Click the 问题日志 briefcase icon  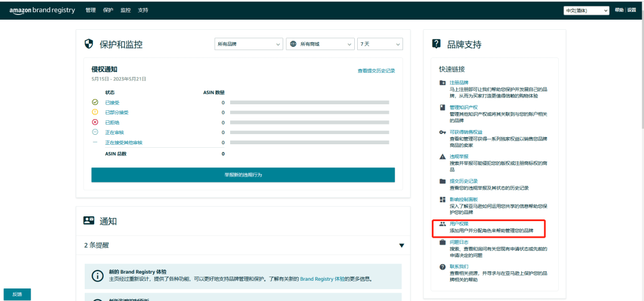tap(442, 243)
